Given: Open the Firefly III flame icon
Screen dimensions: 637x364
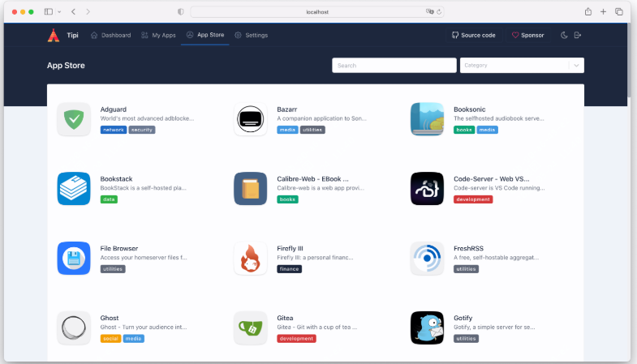Looking at the screenshot, I should pyautogui.click(x=251, y=258).
